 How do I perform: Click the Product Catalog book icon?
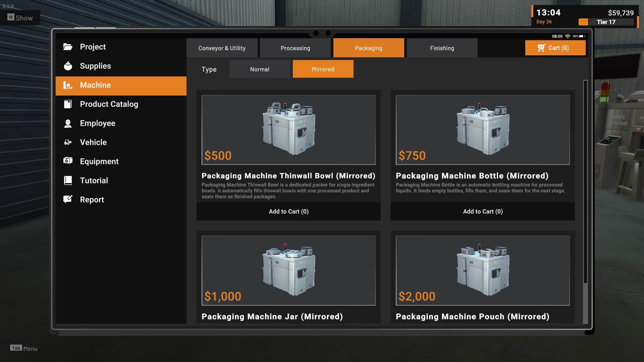point(68,104)
